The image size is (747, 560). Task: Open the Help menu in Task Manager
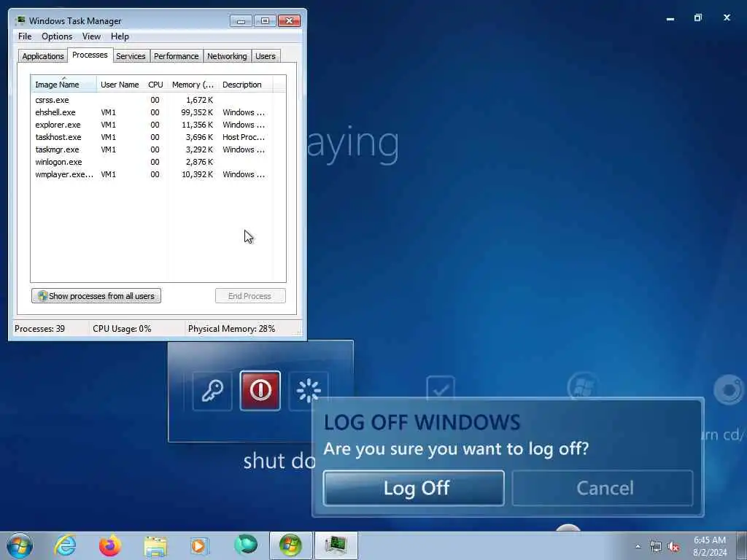point(120,36)
